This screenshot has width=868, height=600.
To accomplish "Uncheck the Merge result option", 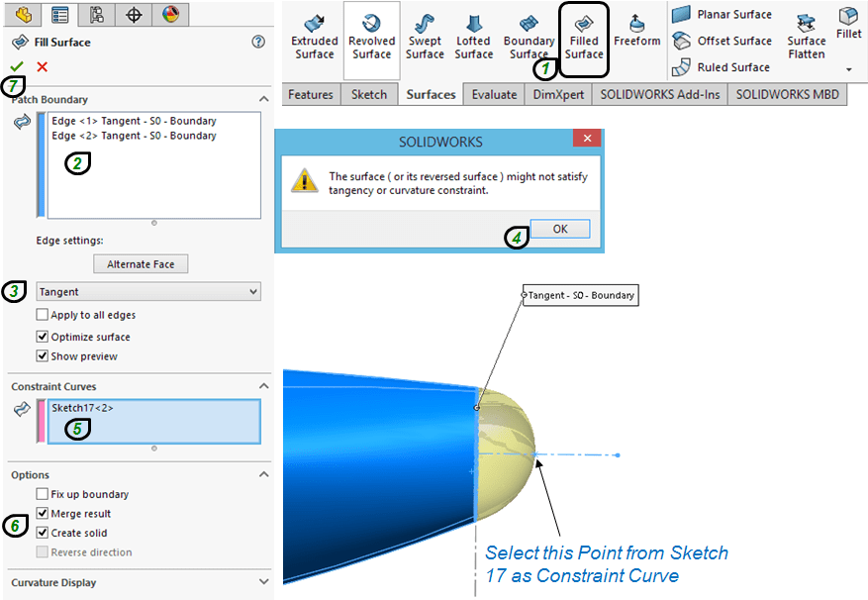I will click(42, 514).
